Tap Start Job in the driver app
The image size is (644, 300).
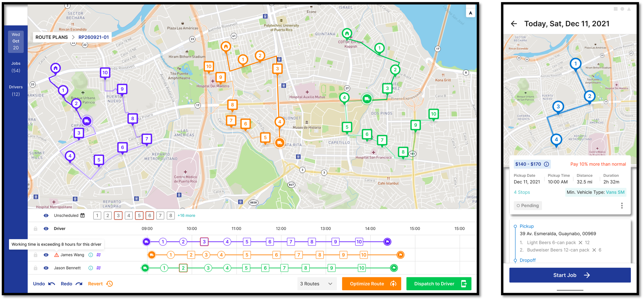[570, 275]
